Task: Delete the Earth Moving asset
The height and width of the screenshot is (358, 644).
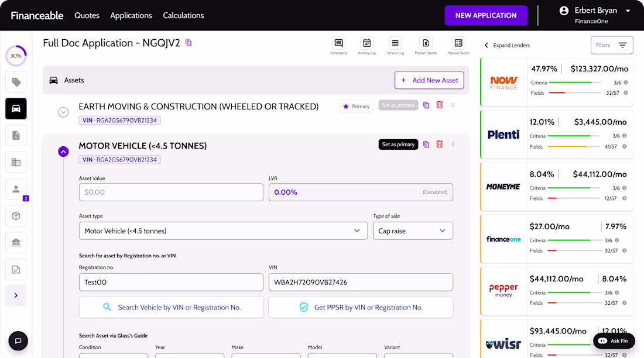Action: point(440,105)
